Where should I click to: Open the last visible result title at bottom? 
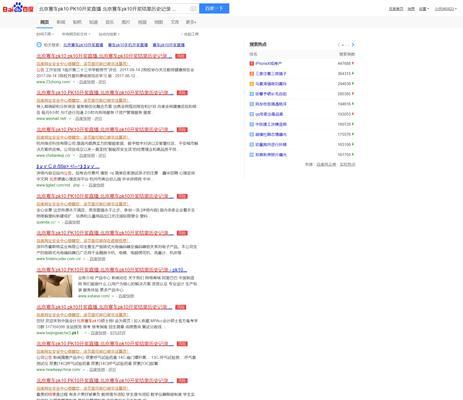coord(105,380)
